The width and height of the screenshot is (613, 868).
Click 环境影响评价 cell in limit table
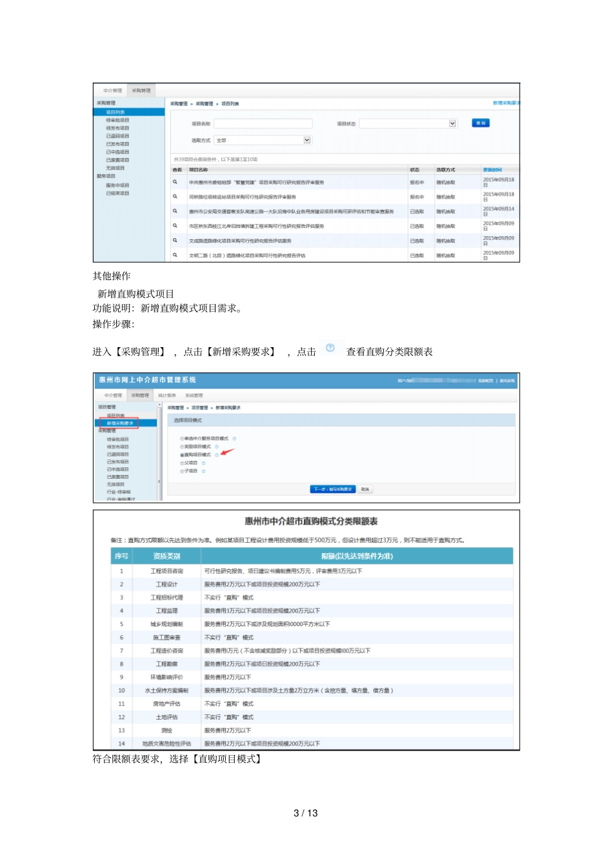pyautogui.click(x=166, y=677)
